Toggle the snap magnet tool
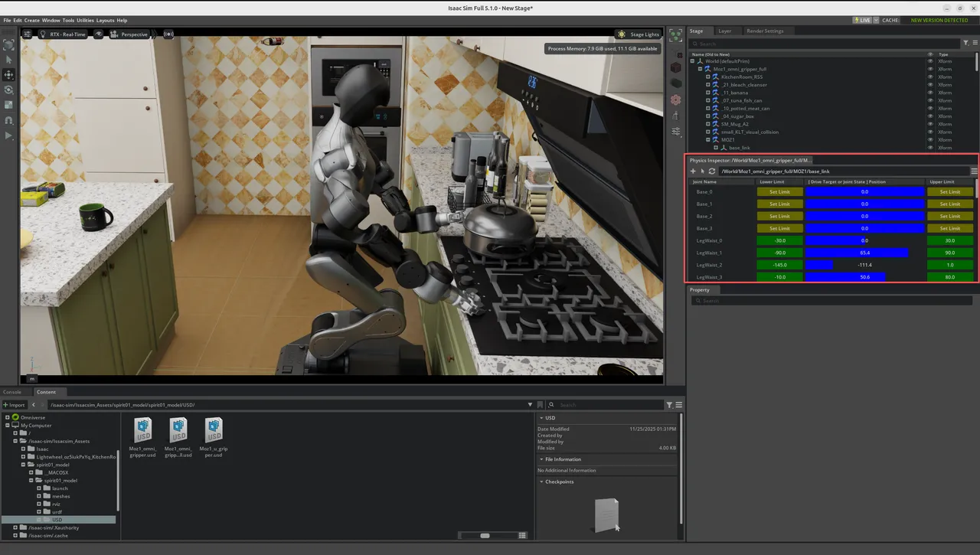Viewport: 980px width, 555px height. [9, 120]
